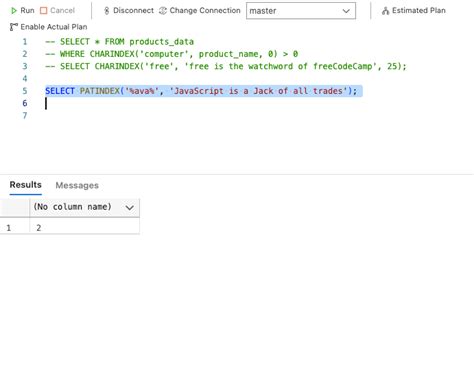Click line number 3 in gutter
474x385 pixels.
(25, 66)
